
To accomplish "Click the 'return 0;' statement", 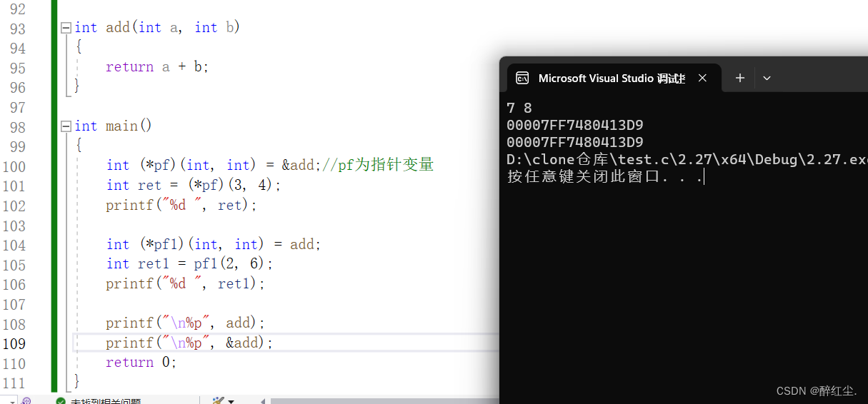I will pyautogui.click(x=141, y=363).
